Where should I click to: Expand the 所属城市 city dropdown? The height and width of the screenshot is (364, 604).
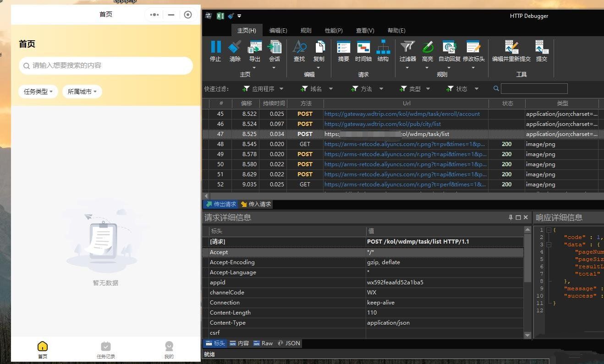pos(82,92)
